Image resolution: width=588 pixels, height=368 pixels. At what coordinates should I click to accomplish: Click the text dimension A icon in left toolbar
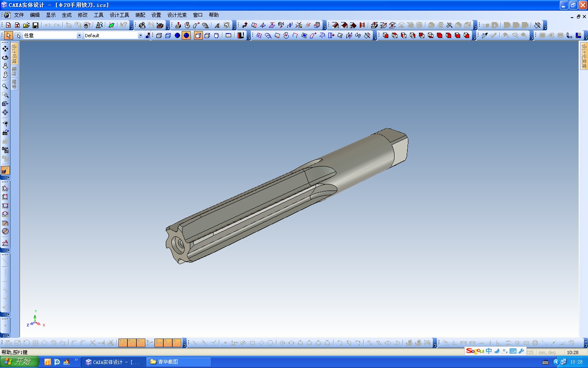pyautogui.click(x=5, y=242)
